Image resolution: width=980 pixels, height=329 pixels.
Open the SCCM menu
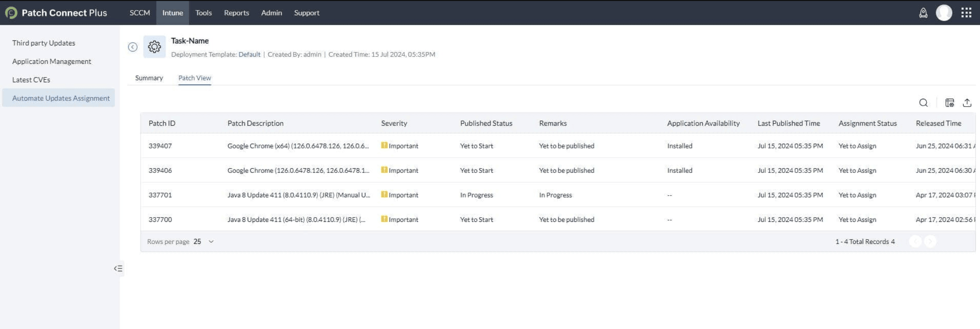click(x=140, y=13)
